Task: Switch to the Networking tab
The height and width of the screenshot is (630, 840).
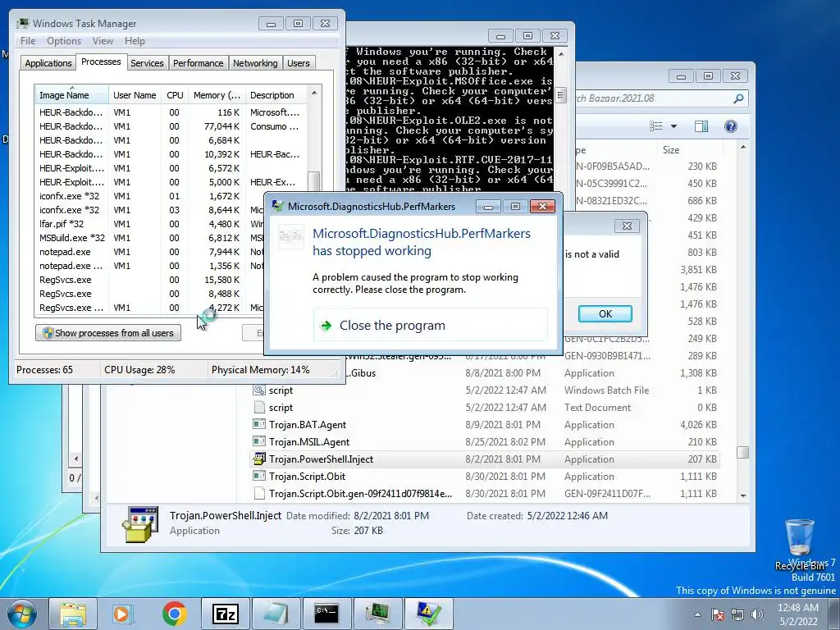Action: (x=255, y=63)
